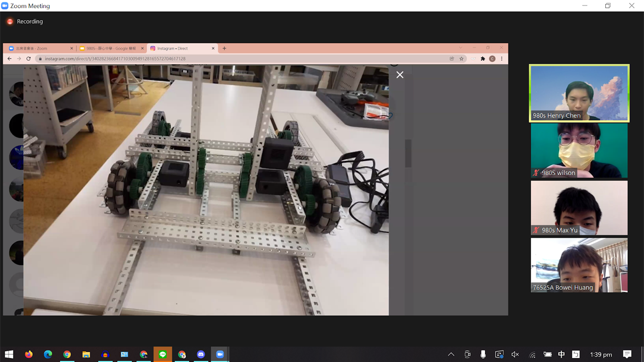
Task: Open the Chrome three-dot menu
Action: pos(502,59)
